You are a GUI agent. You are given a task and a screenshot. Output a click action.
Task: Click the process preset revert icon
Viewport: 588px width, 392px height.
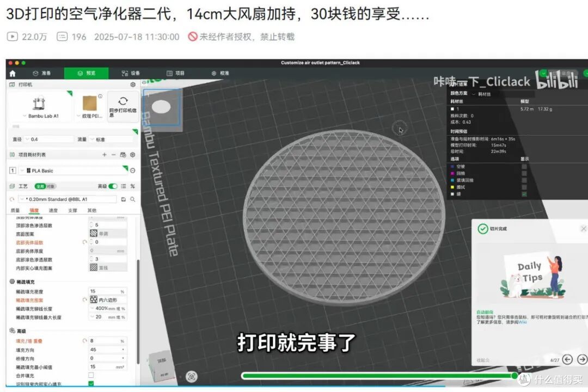click(12, 199)
